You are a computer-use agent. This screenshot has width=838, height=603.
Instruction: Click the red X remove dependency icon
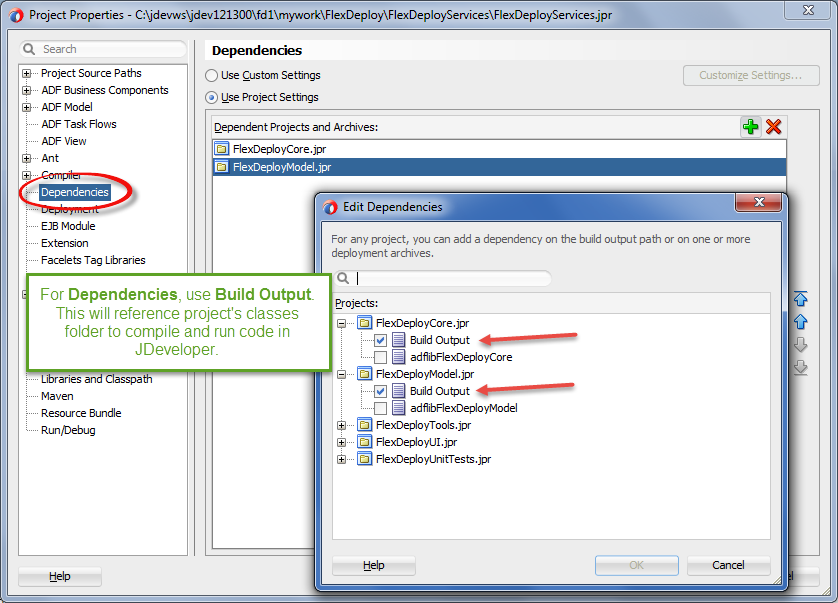tap(773, 127)
